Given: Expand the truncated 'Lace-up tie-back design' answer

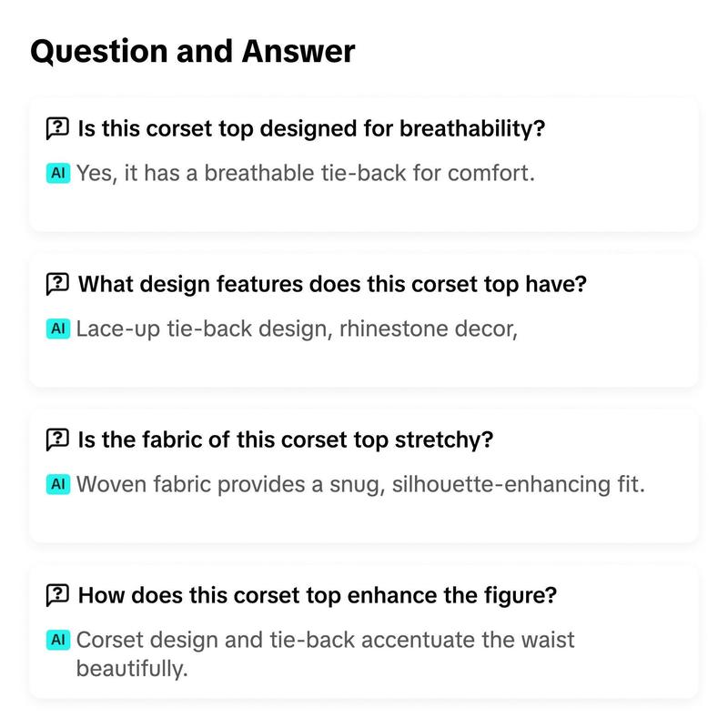Looking at the screenshot, I should 297,329.
